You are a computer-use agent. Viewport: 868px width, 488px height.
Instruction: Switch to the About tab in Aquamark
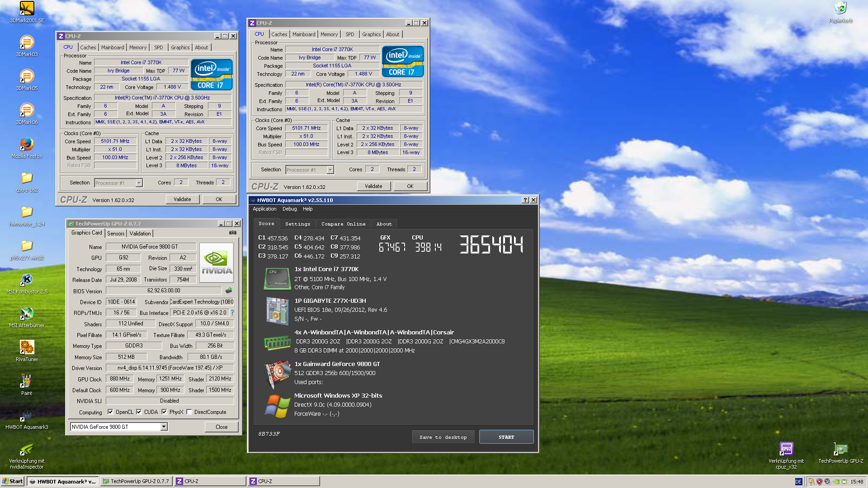coord(384,224)
